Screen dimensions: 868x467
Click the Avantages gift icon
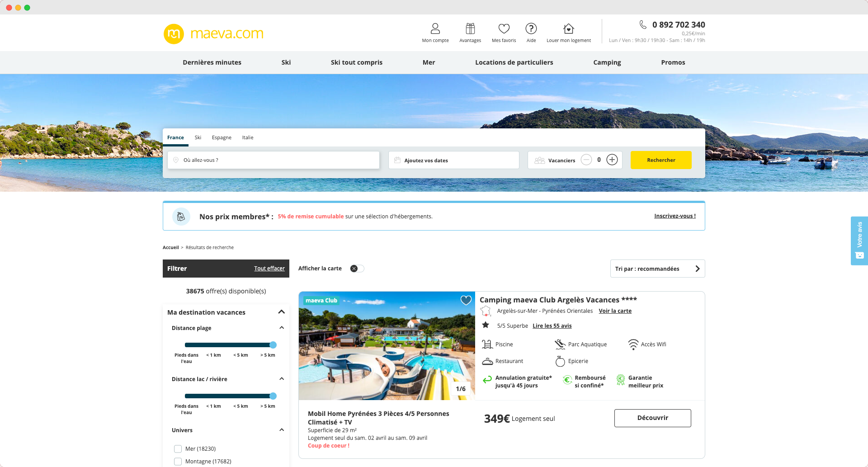[470, 28]
